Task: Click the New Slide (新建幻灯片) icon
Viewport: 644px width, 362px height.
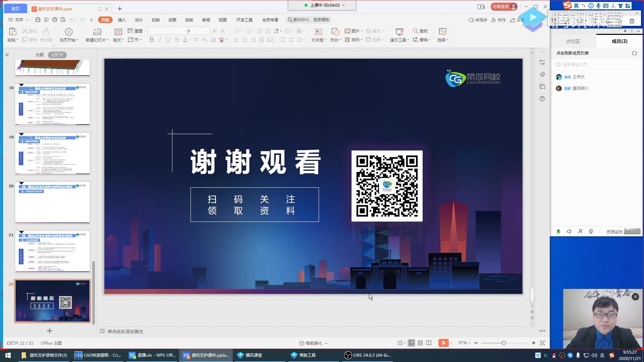Action: 97,32
